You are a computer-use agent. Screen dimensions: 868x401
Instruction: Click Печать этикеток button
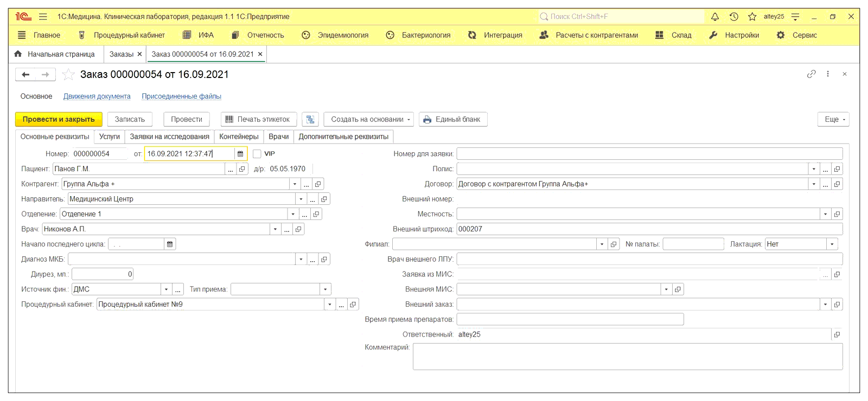point(259,119)
